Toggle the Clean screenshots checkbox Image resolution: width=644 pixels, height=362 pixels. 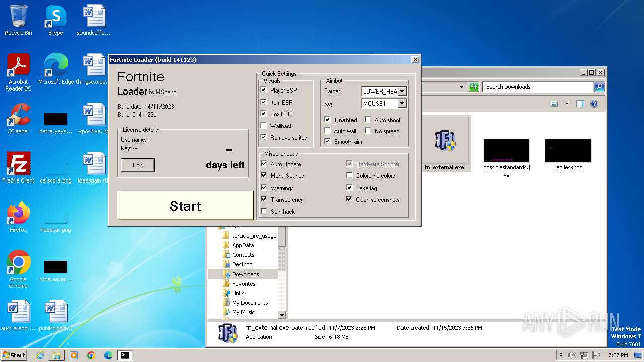tap(349, 199)
